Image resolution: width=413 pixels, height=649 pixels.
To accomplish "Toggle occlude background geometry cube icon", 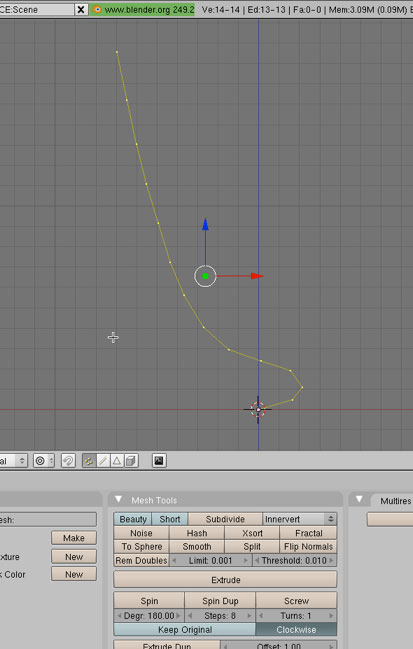I will (131, 461).
